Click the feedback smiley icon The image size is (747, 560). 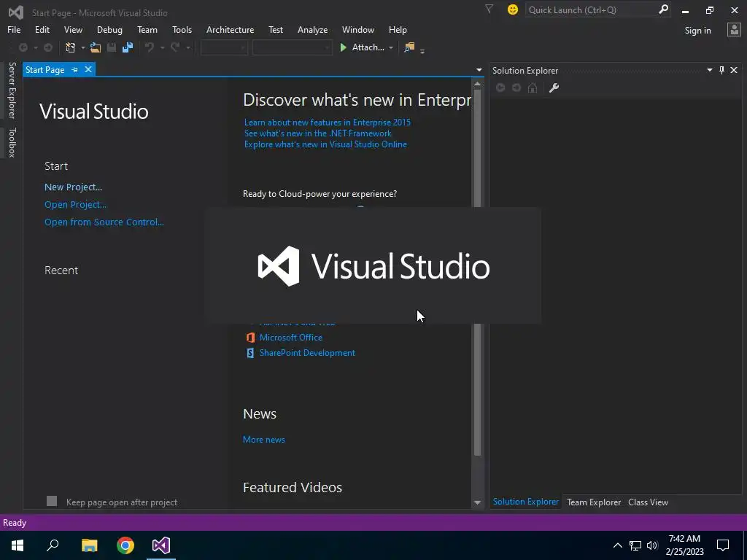point(513,9)
